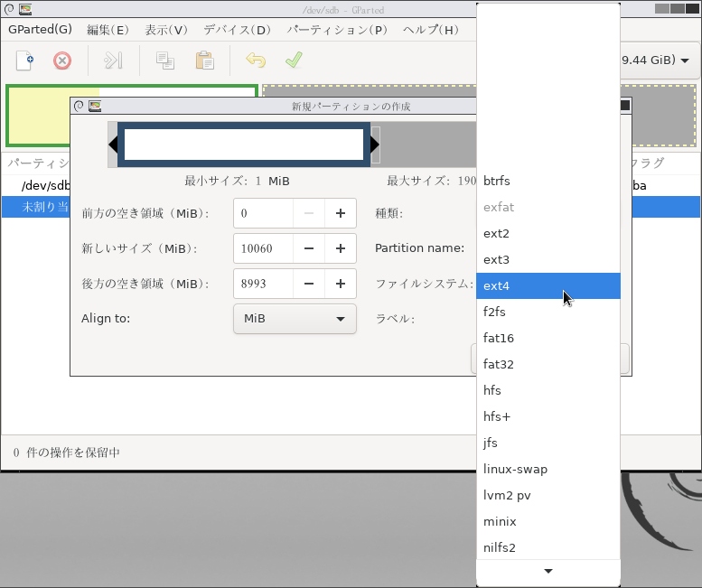This screenshot has width=702, height=588.
Task: Select ext3 from file system list
Action: [548, 259]
